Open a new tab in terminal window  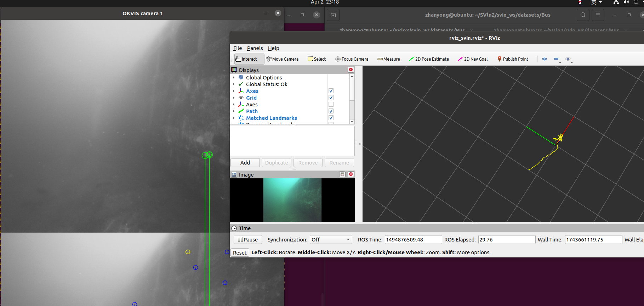(x=333, y=15)
